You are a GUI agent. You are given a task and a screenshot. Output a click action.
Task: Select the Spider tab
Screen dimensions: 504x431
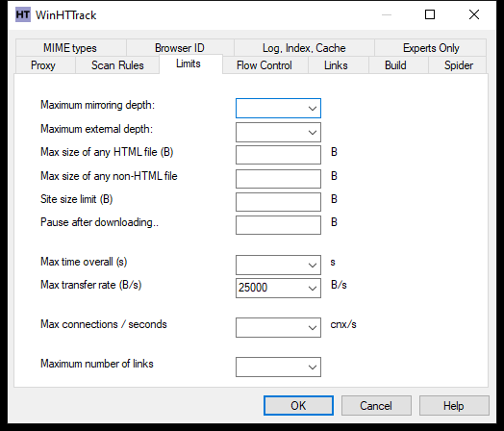coord(459,65)
